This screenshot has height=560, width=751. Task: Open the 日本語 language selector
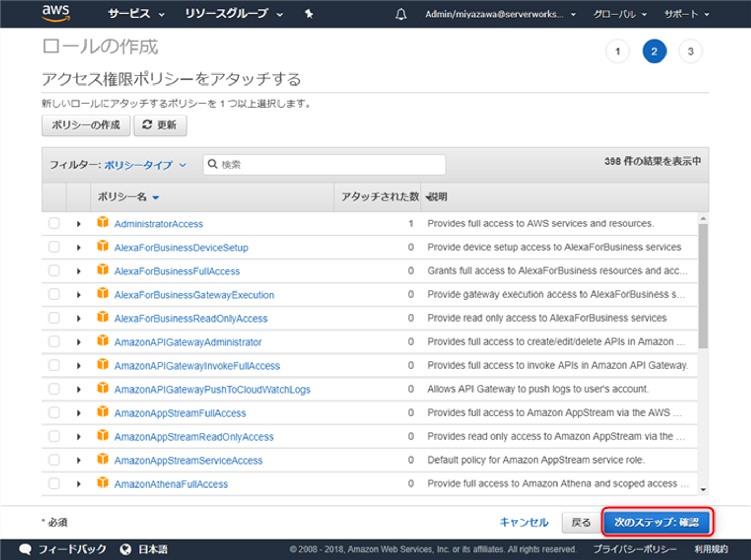[144, 549]
